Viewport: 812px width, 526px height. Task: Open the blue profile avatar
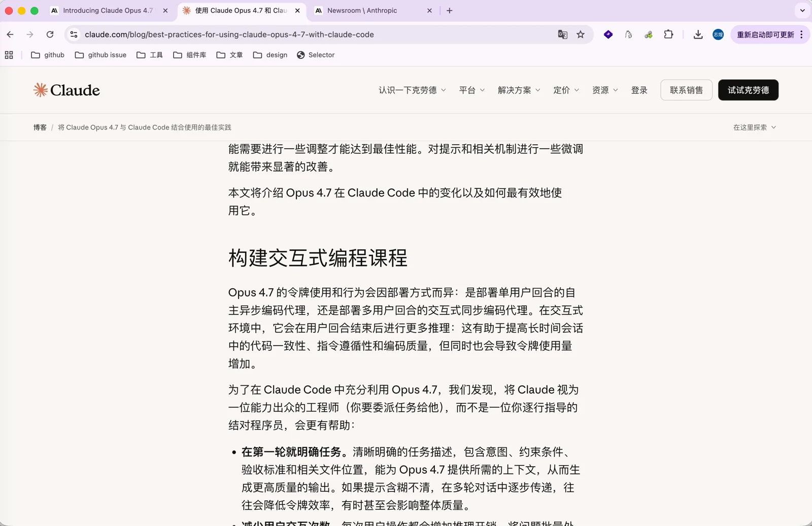click(x=718, y=35)
